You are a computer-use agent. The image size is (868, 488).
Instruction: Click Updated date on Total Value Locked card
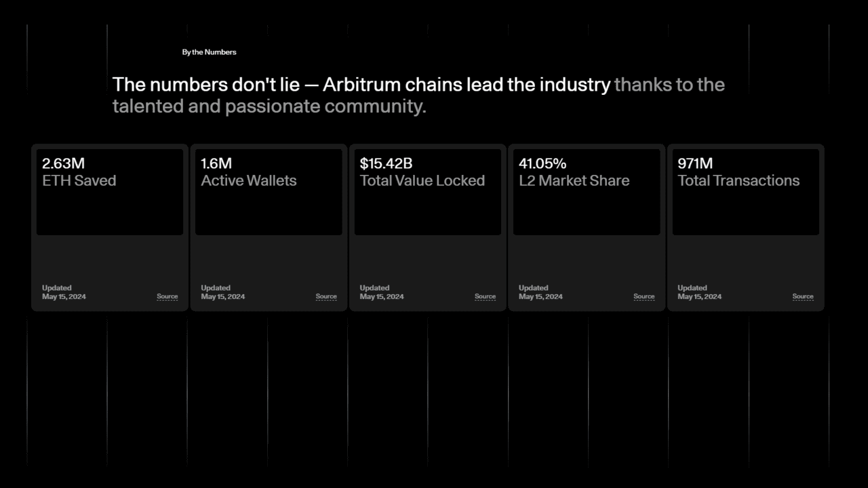(x=381, y=296)
